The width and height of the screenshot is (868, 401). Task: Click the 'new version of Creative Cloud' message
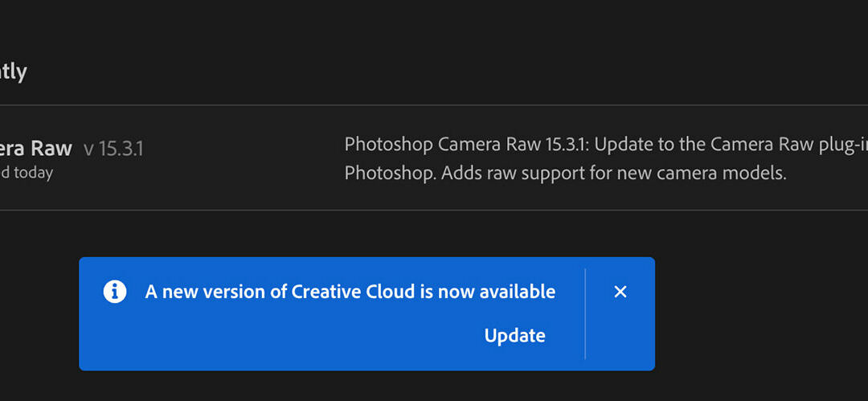coord(350,292)
